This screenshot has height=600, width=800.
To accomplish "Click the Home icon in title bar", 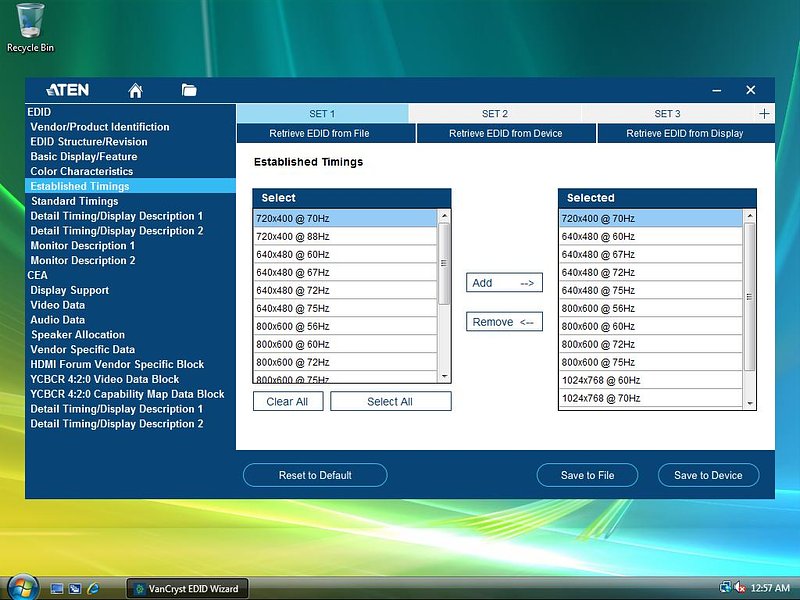I will tap(136, 90).
